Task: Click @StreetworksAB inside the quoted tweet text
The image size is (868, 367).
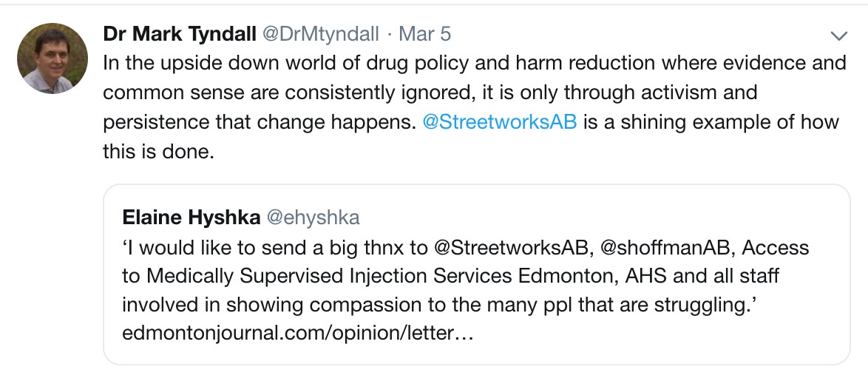Action: pyautogui.click(x=510, y=247)
